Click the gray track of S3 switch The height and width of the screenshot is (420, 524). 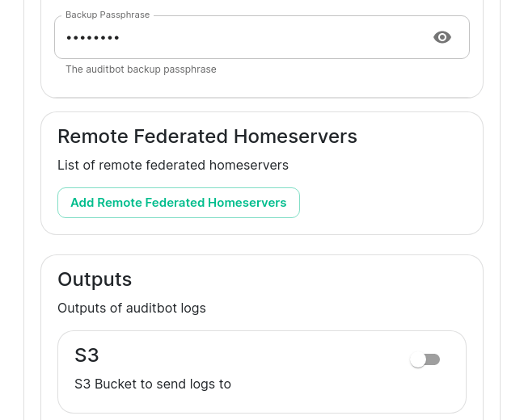[434, 359]
